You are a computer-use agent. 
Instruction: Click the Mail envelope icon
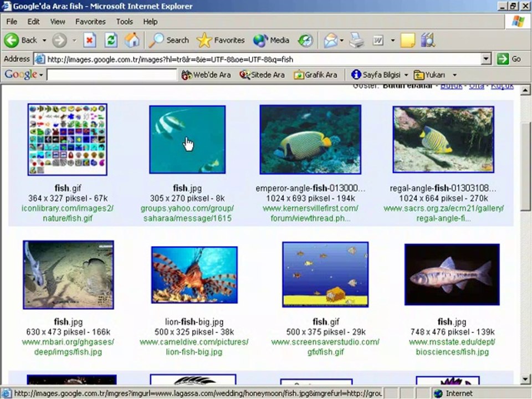(x=330, y=40)
